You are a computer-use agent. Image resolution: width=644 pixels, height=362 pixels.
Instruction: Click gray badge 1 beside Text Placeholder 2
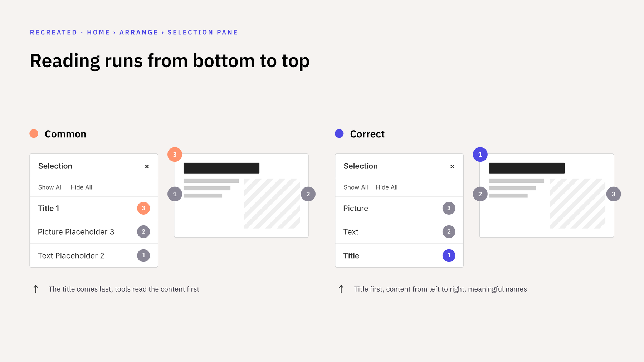coord(143,255)
